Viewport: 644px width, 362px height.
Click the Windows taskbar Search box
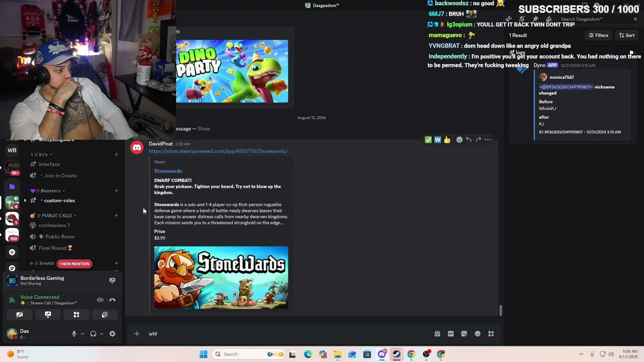click(249, 354)
